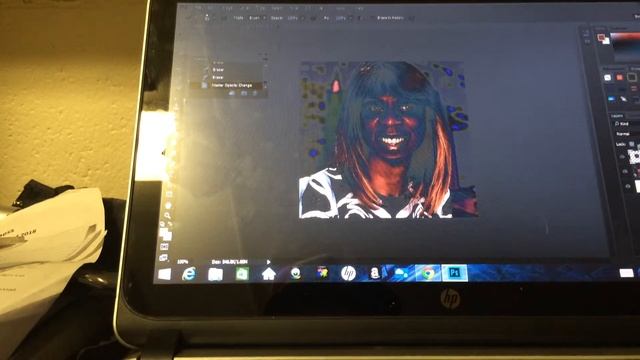This screenshot has height=360, width=640.
Task: Click the Color panel foreground swatch
Action: [601, 37]
